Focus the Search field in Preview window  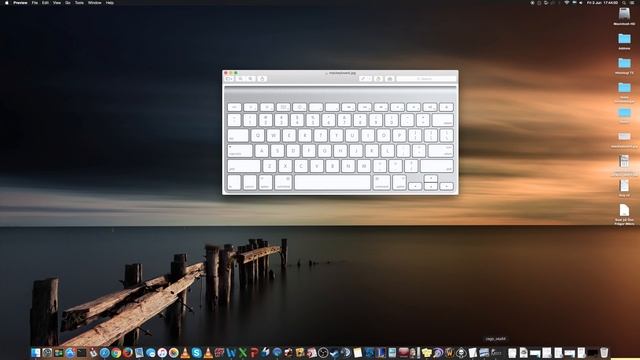pyautogui.click(x=427, y=79)
